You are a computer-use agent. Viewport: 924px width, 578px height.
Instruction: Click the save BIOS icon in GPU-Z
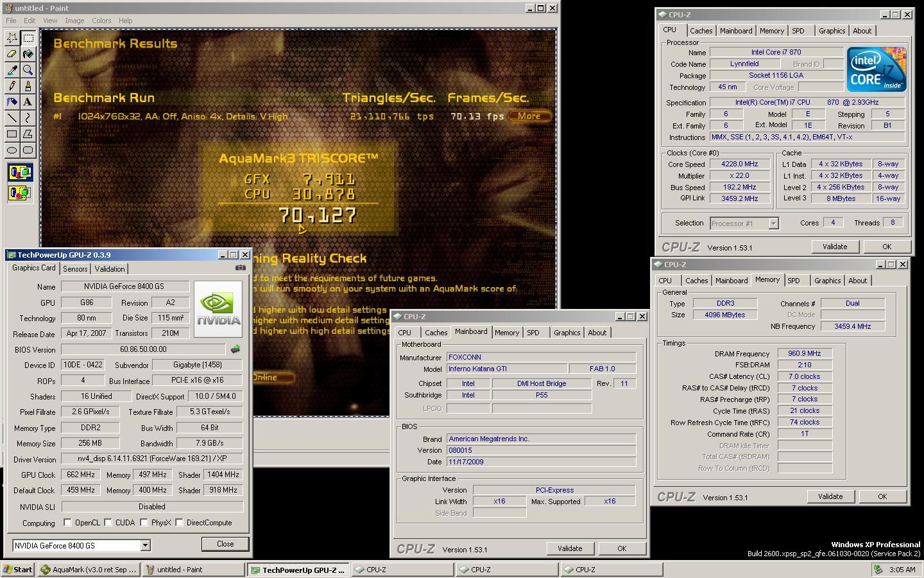pos(235,349)
